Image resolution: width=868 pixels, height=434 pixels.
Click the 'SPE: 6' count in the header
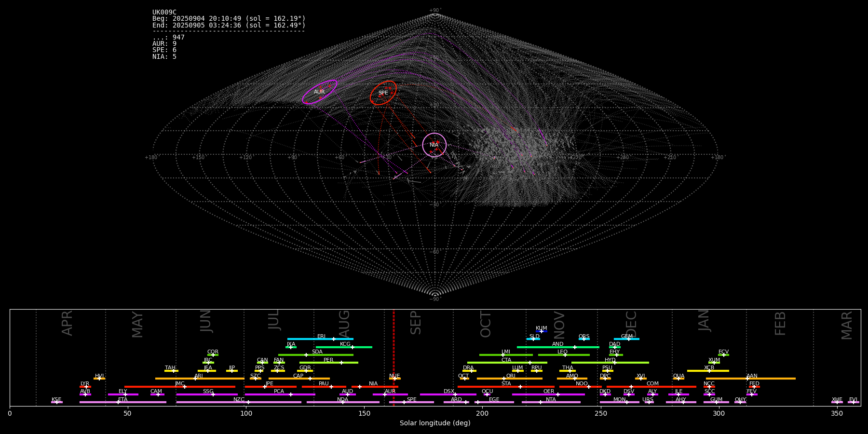click(164, 50)
